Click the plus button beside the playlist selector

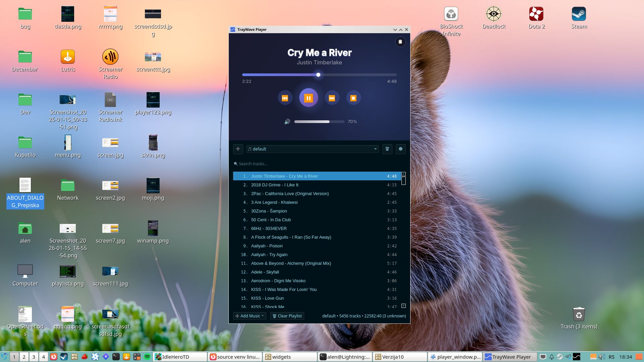(x=238, y=149)
